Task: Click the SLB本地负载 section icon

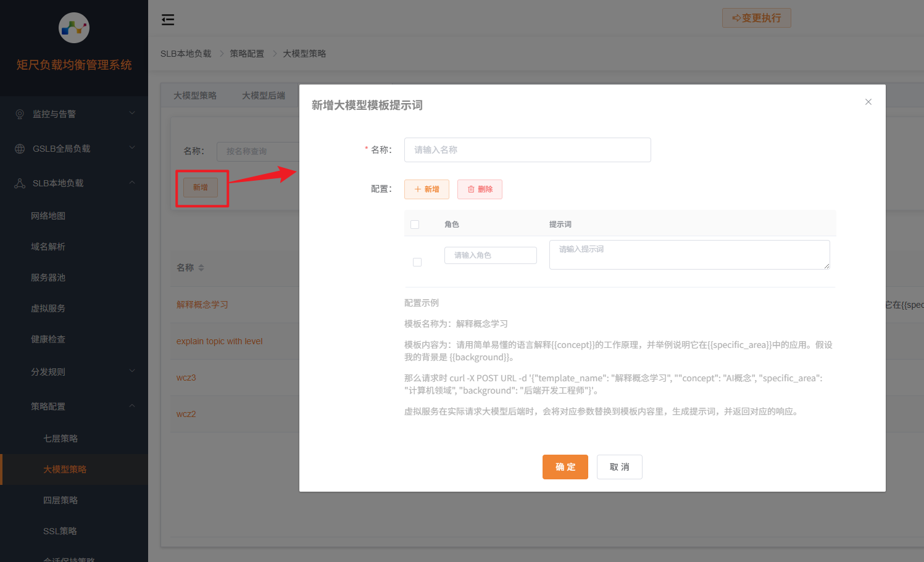Action: (x=19, y=183)
